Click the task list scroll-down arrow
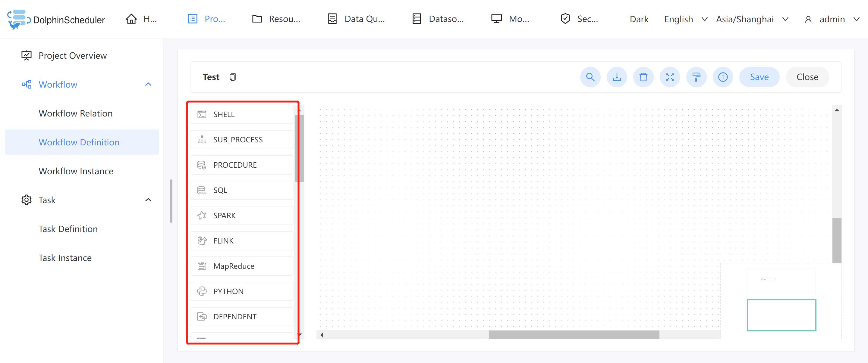The height and width of the screenshot is (363, 868). (299, 335)
